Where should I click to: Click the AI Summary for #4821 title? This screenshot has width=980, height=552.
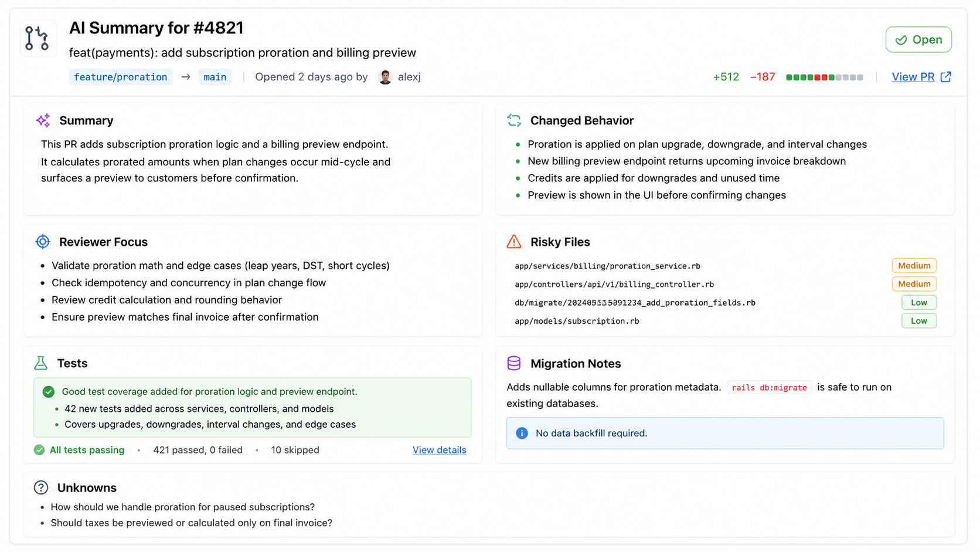point(156,28)
